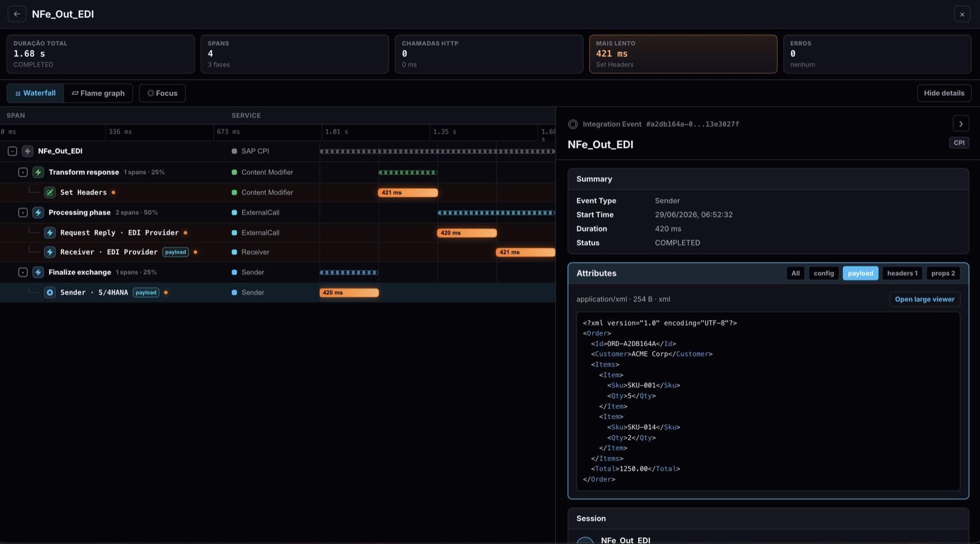Close the NFe_Out_EDI trace view
This screenshot has height=544, width=980.
pyautogui.click(x=962, y=14)
